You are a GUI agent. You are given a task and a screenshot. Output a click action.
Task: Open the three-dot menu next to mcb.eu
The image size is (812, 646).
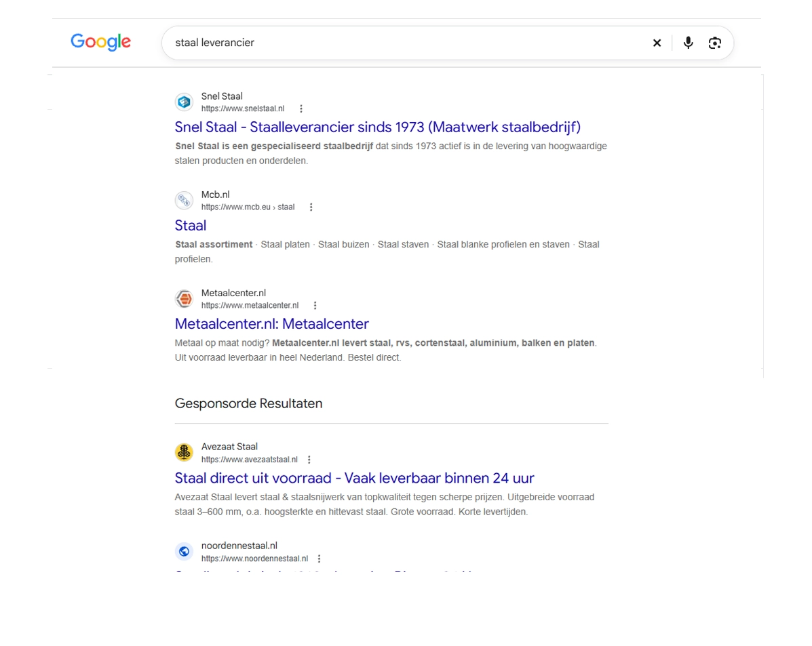point(311,207)
